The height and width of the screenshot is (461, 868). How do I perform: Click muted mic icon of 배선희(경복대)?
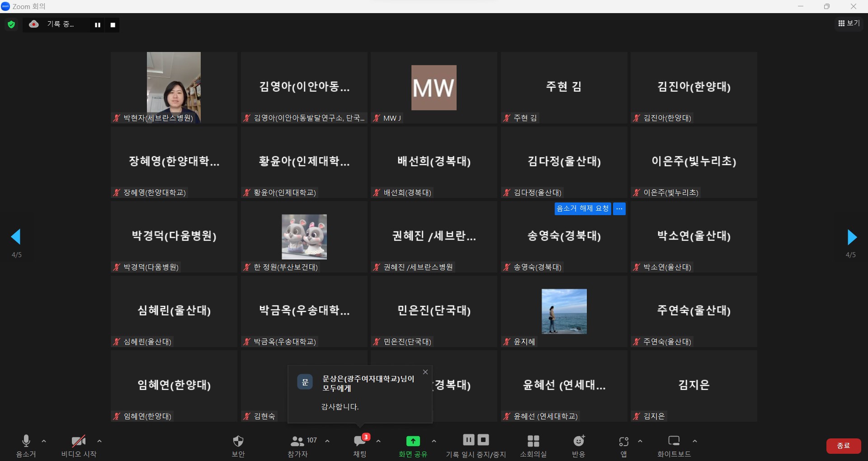[x=376, y=193]
